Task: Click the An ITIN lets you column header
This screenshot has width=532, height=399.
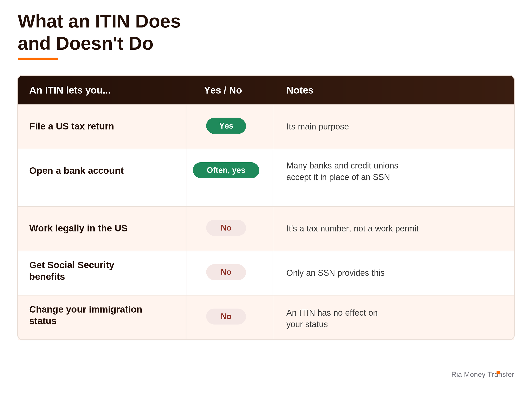Action: [x=70, y=90]
